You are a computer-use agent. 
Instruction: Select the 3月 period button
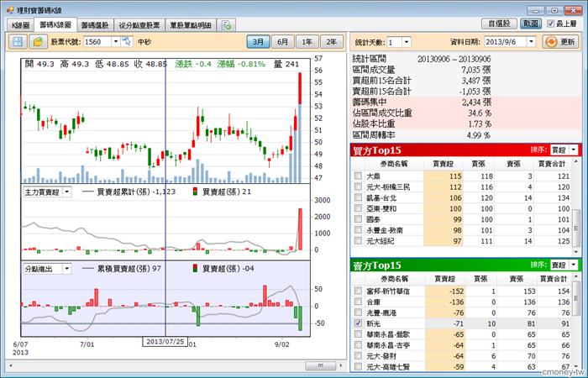coord(258,42)
